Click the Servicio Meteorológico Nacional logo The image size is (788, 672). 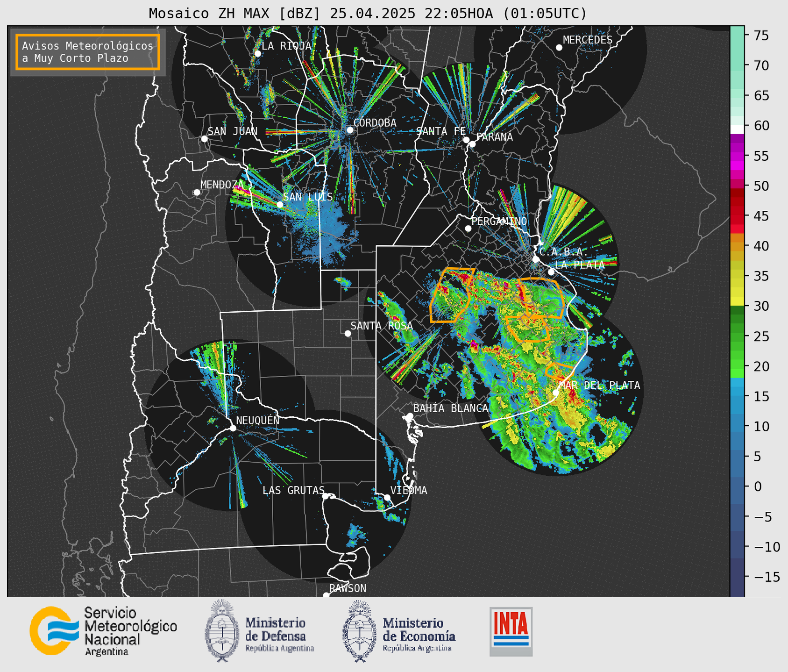tap(103, 631)
